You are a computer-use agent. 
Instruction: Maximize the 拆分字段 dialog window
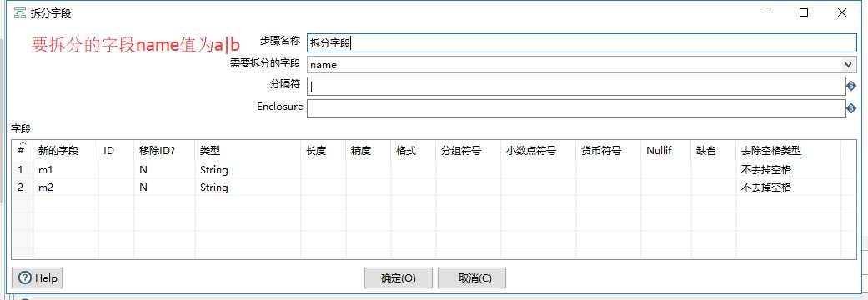click(x=804, y=12)
